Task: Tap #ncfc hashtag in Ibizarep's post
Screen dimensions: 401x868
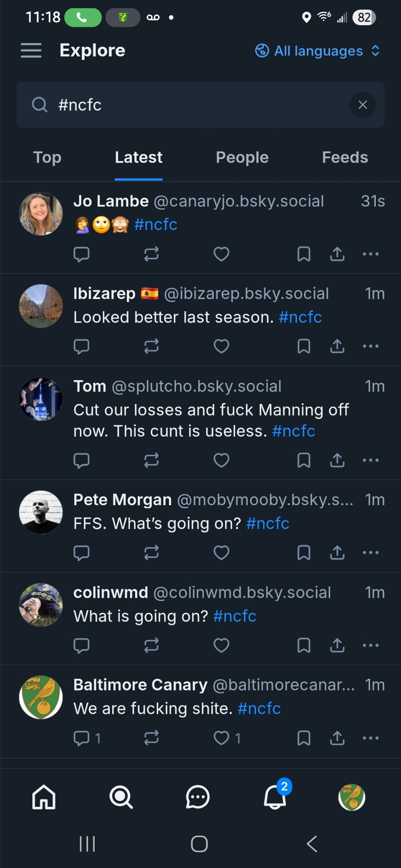Action: tap(300, 317)
